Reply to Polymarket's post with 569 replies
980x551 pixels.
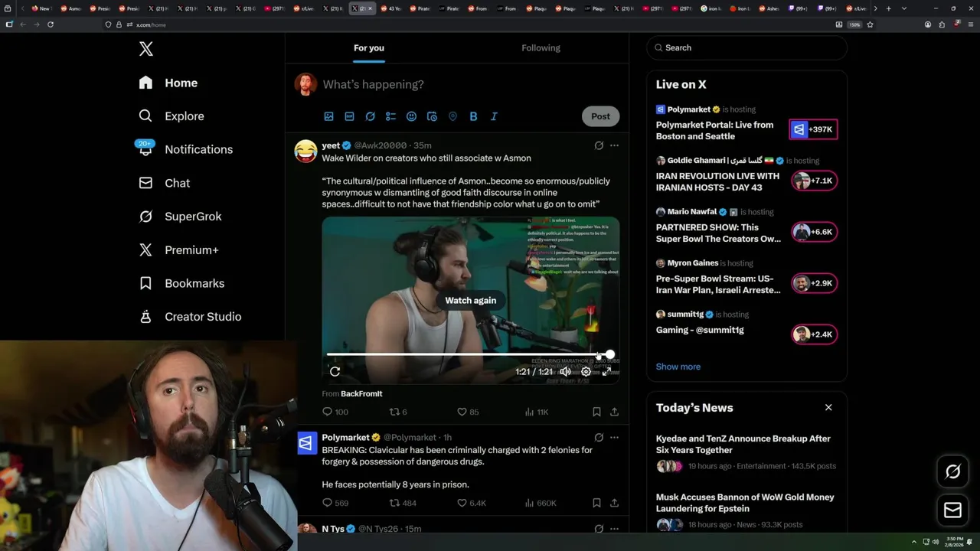tap(335, 503)
